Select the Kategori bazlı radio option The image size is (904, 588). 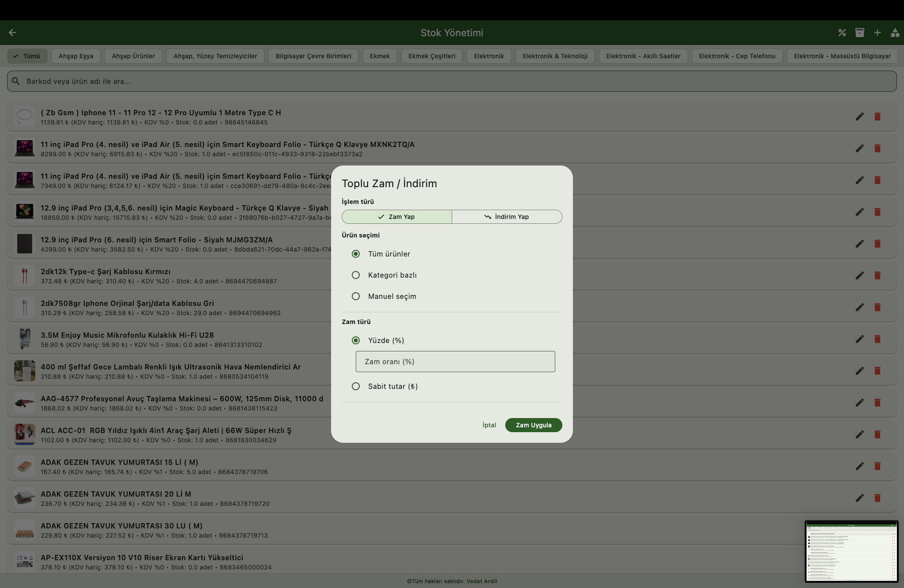click(356, 275)
